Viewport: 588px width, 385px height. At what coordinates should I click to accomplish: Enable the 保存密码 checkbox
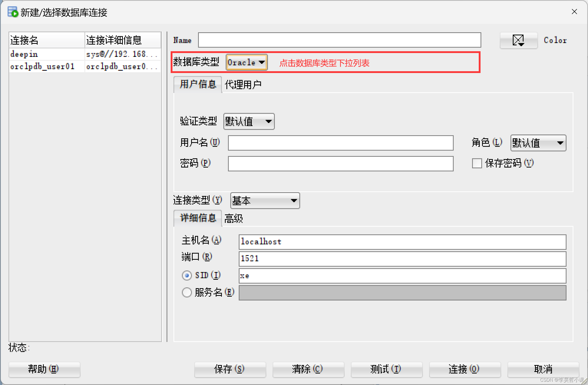pyautogui.click(x=477, y=163)
